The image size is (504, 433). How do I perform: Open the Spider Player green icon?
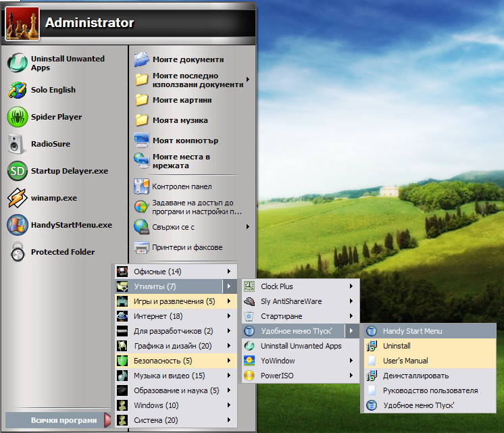pyautogui.click(x=18, y=117)
